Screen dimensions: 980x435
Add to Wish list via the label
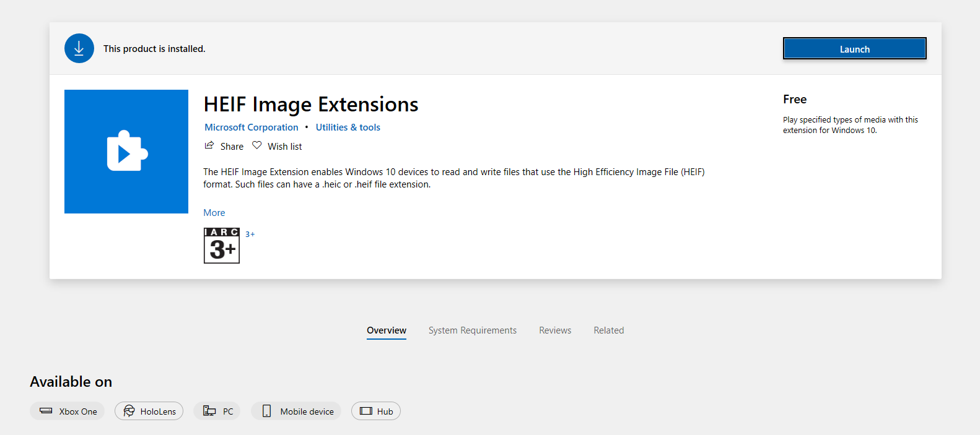coord(285,147)
